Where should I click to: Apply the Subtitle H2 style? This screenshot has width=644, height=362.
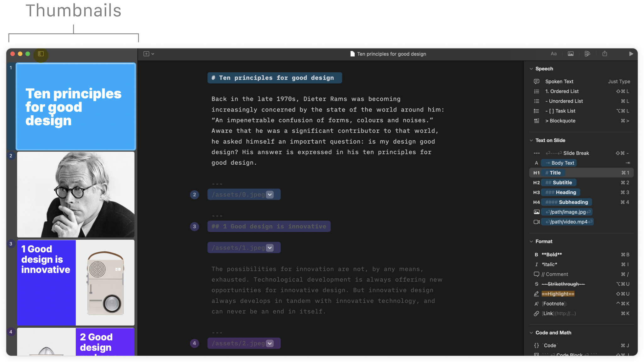click(x=581, y=183)
